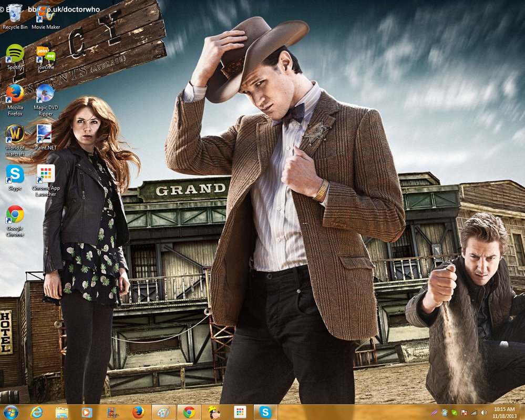The width and height of the screenshot is (525, 420).
Task: Open the Chrome App Launcher in taskbar
Action: tap(240, 412)
